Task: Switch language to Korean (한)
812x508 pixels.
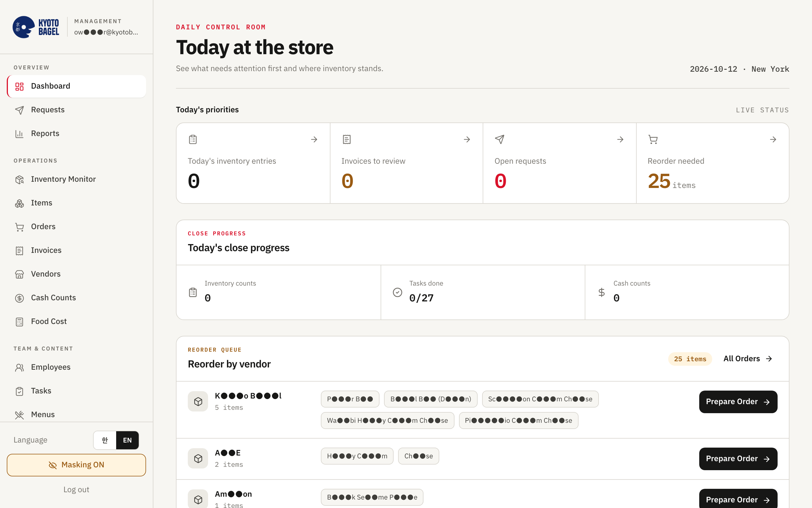Action: pyautogui.click(x=105, y=440)
